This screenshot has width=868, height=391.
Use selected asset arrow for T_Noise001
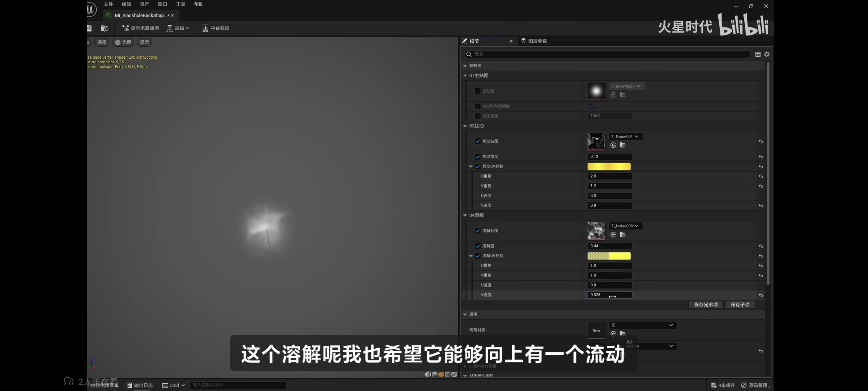coord(613,145)
